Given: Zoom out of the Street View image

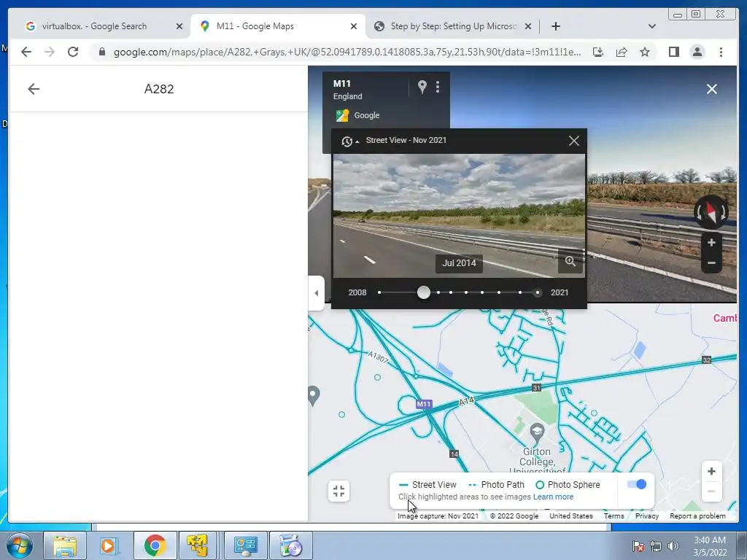Looking at the screenshot, I should pyautogui.click(x=711, y=262).
